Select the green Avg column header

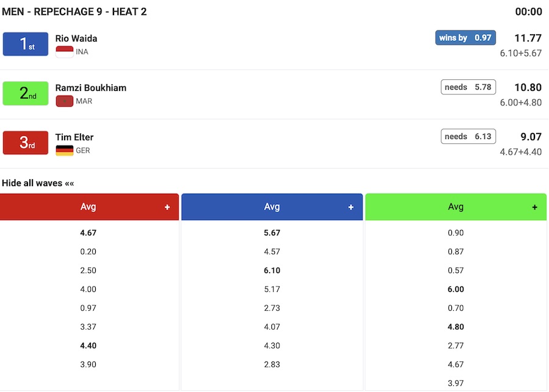click(456, 207)
